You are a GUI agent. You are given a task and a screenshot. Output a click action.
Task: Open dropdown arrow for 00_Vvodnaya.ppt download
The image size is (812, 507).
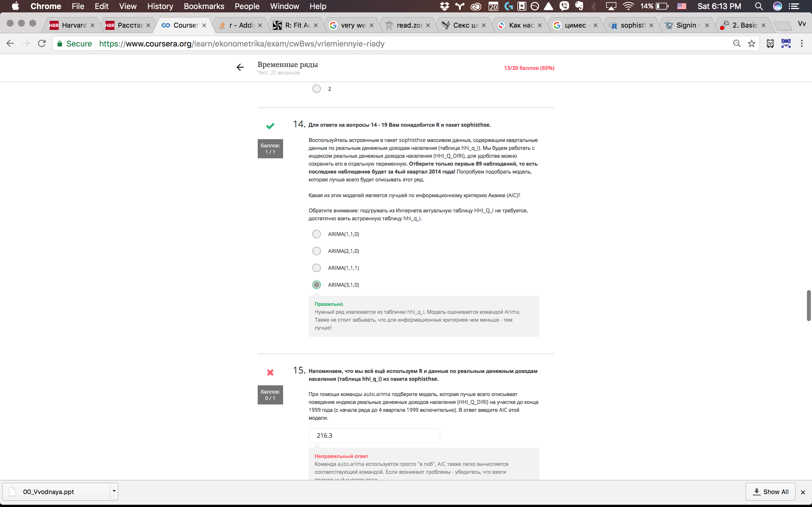114,491
